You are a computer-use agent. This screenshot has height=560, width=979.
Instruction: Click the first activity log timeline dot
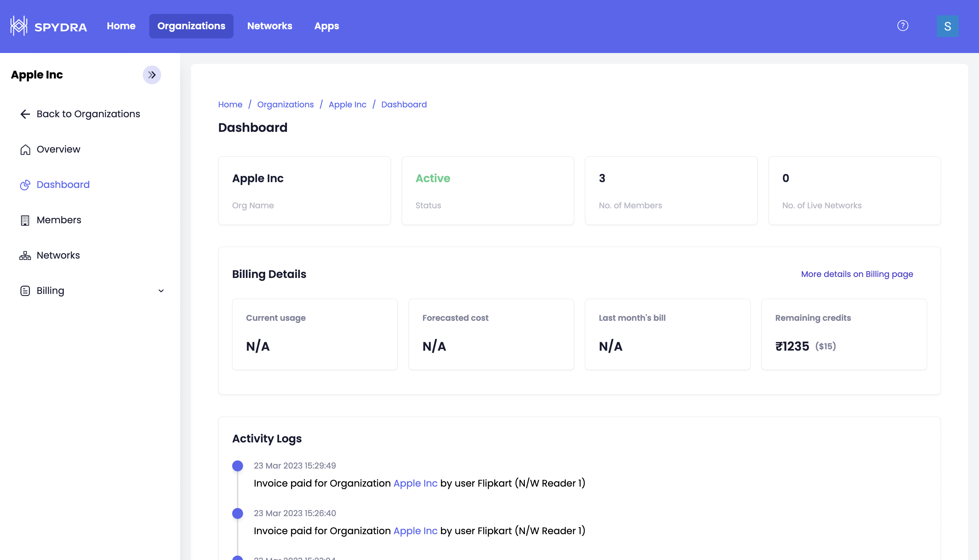pos(237,466)
